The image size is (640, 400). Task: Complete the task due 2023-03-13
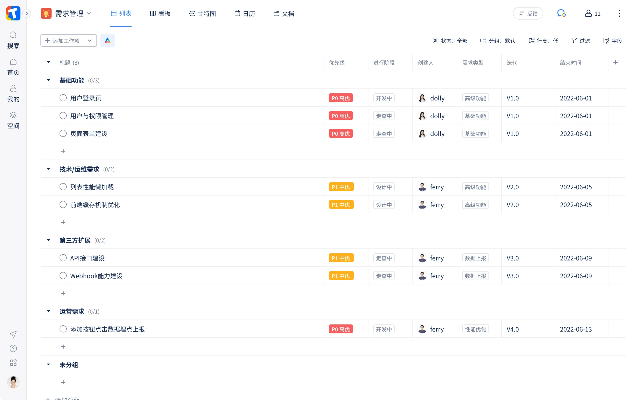tap(63, 328)
